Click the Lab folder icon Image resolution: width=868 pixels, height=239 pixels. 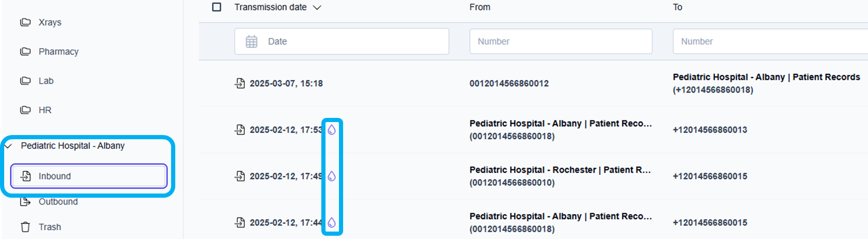tap(26, 81)
